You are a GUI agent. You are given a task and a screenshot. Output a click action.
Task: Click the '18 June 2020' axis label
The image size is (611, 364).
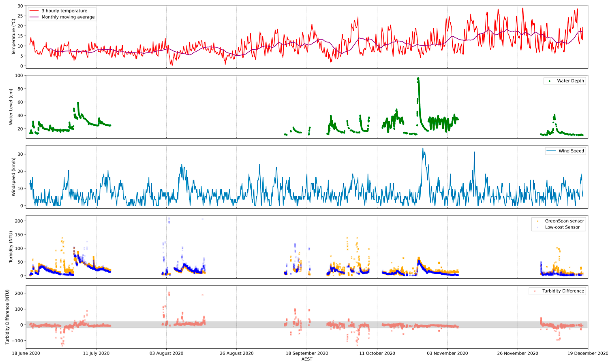coord(26,353)
